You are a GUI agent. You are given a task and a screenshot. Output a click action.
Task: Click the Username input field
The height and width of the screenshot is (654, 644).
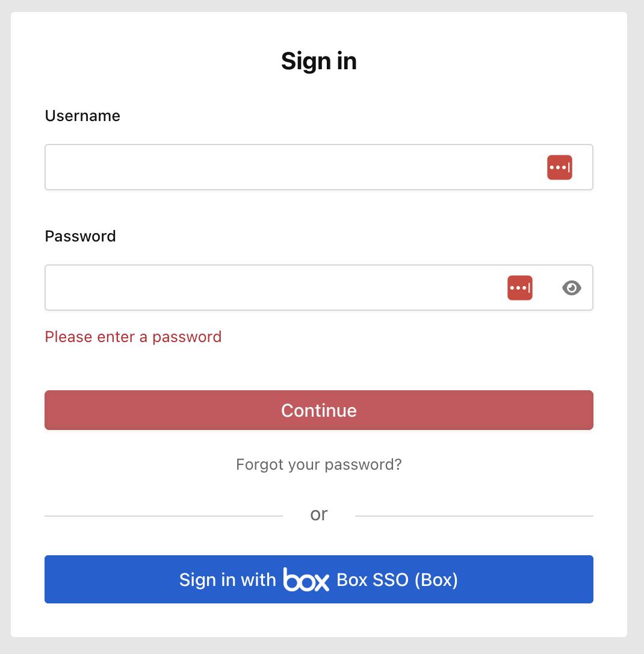(289, 167)
